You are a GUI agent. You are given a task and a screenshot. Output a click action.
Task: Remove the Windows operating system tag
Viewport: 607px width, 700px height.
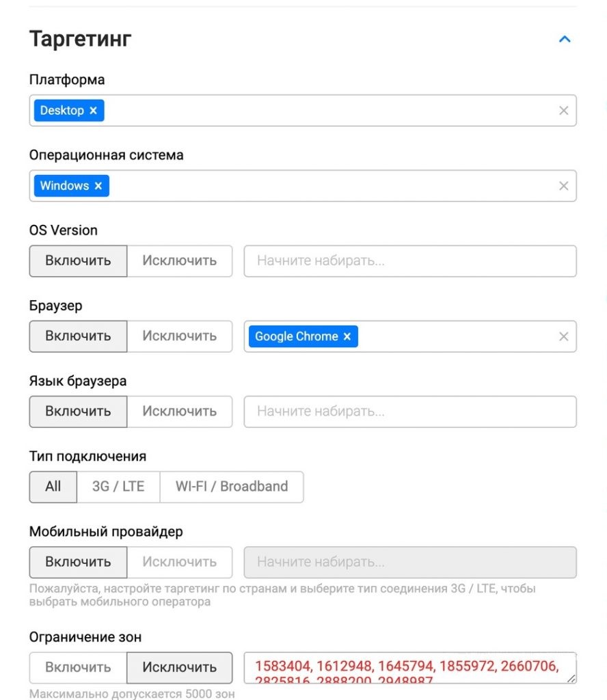point(98,185)
